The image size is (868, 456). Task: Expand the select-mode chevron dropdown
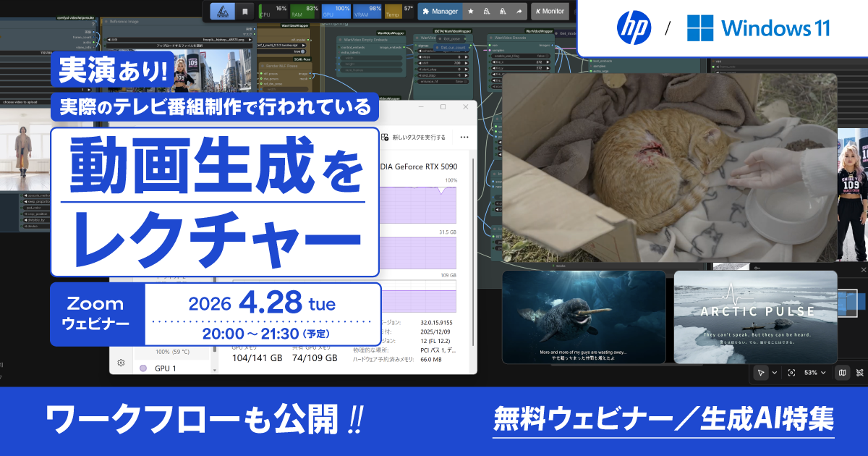pos(774,372)
